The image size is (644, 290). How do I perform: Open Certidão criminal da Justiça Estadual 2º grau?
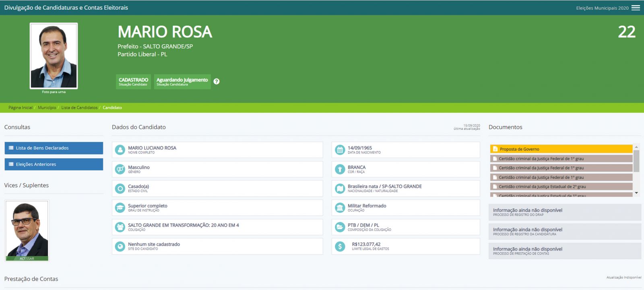561,186
